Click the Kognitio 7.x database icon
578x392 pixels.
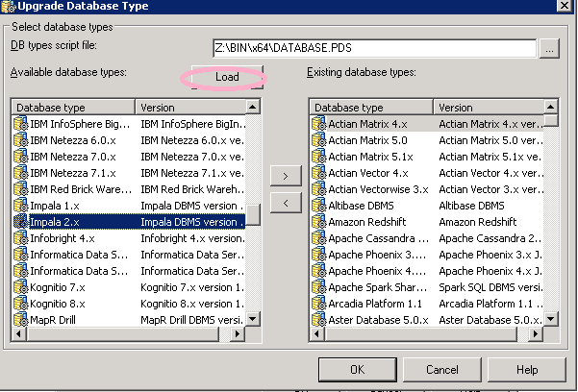coord(20,287)
